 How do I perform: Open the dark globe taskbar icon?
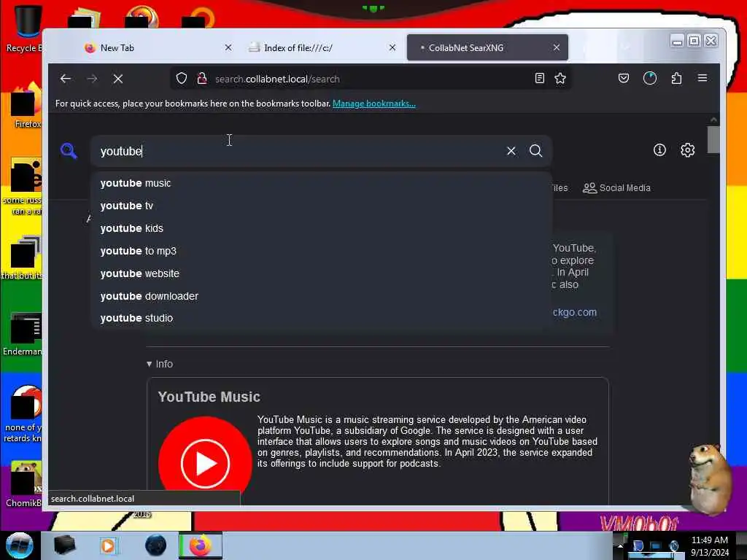click(156, 545)
